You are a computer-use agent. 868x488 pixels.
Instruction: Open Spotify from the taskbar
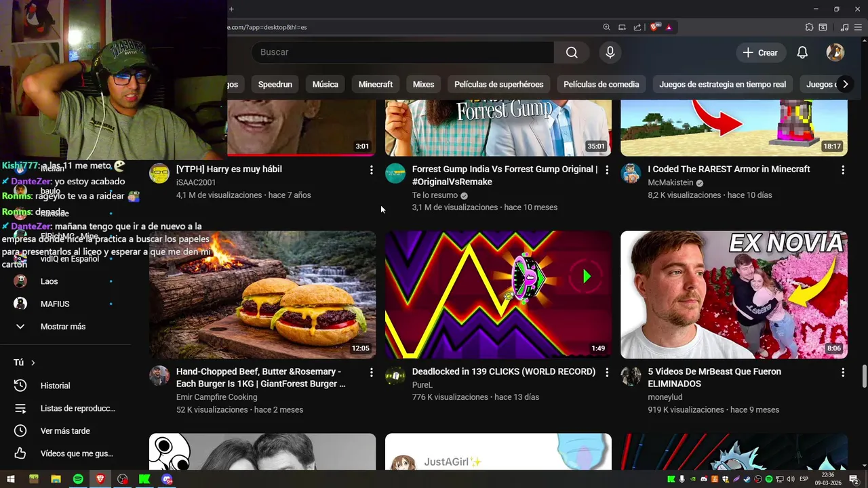(x=78, y=479)
